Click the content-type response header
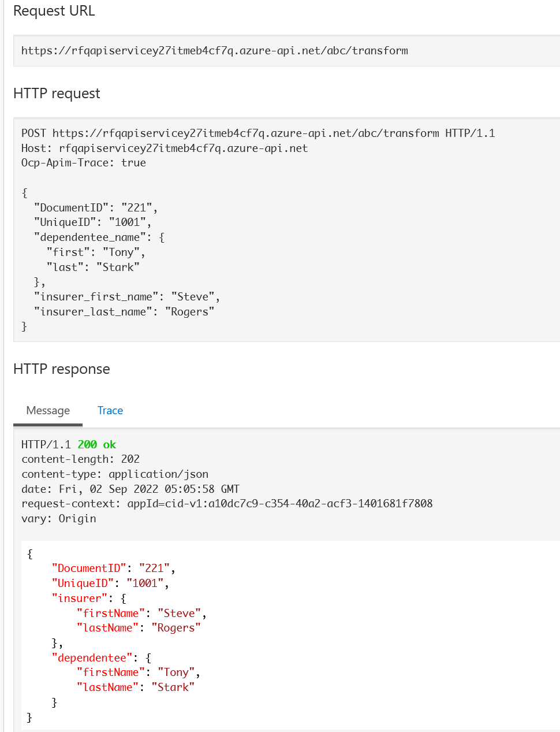560x732 pixels. (x=115, y=474)
